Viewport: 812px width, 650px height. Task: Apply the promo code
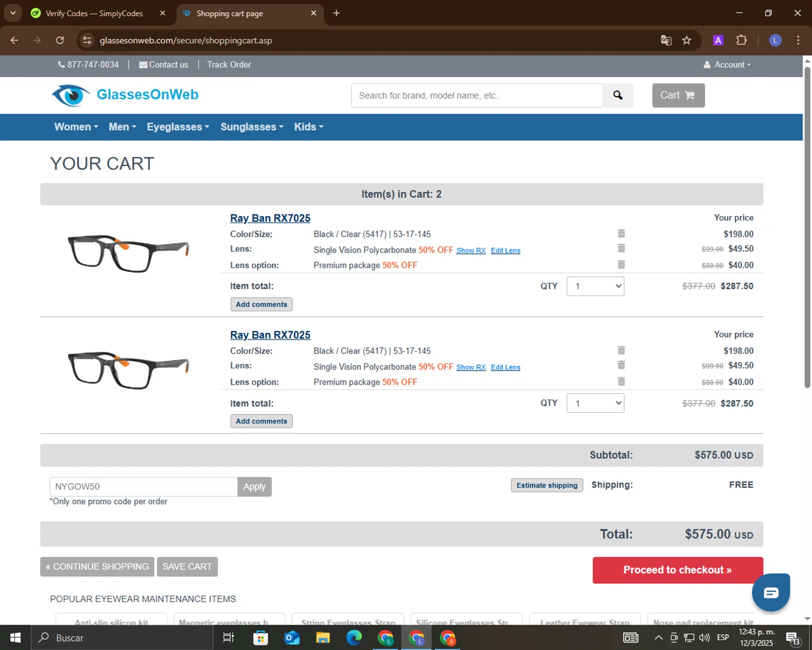coord(254,486)
